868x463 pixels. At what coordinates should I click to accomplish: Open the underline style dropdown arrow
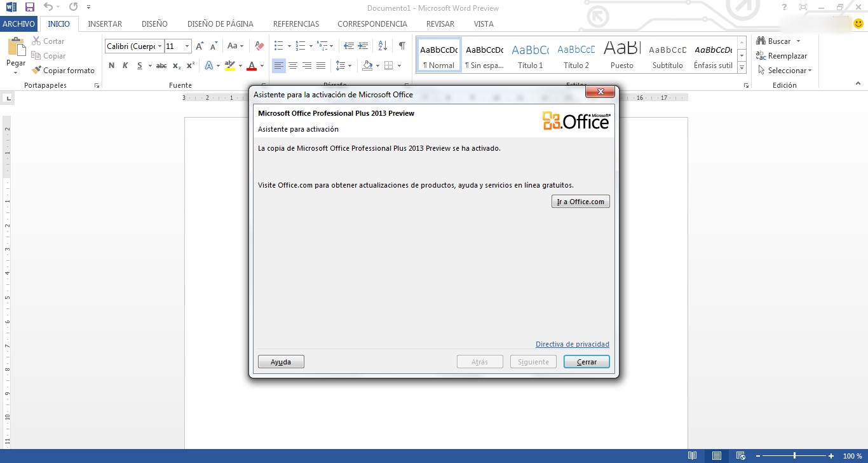point(150,66)
